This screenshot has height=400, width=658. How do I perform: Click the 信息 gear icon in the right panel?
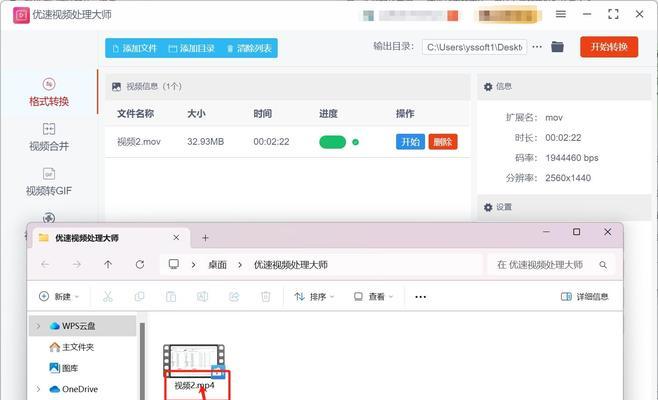click(488, 87)
